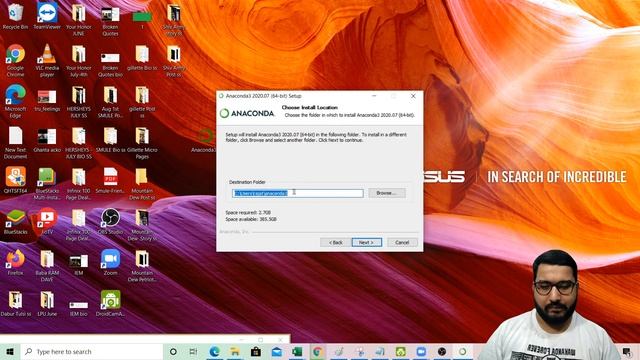Switch to OBS Studio on the taskbar
The height and width of the screenshot is (360, 640).
coord(442,351)
